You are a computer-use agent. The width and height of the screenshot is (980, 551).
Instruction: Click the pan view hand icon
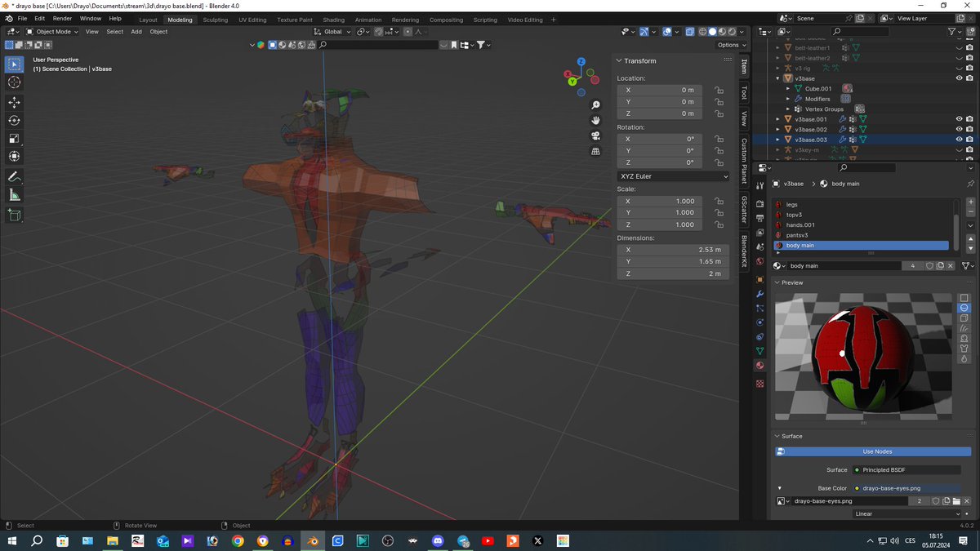[x=596, y=120]
